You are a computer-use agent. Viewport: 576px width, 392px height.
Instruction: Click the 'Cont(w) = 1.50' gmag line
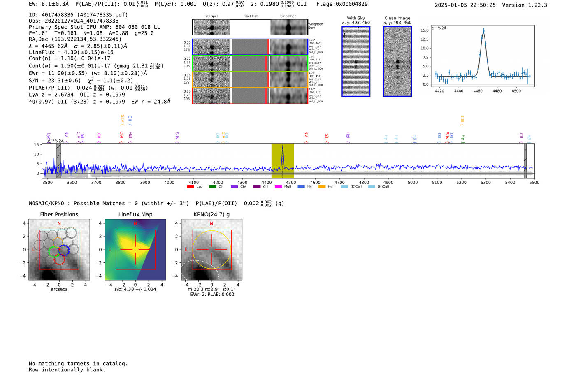tap(96, 66)
